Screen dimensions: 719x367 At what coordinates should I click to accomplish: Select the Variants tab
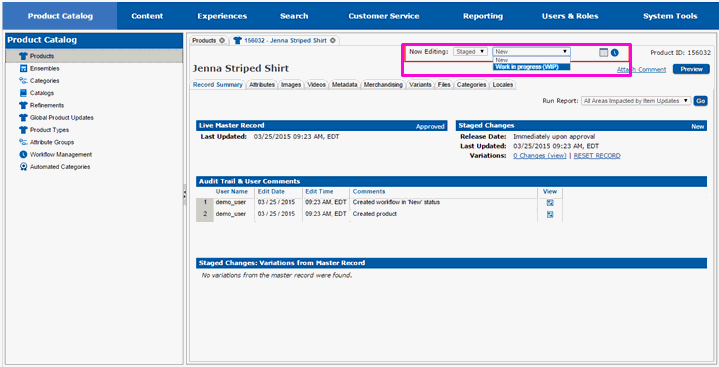pos(420,85)
